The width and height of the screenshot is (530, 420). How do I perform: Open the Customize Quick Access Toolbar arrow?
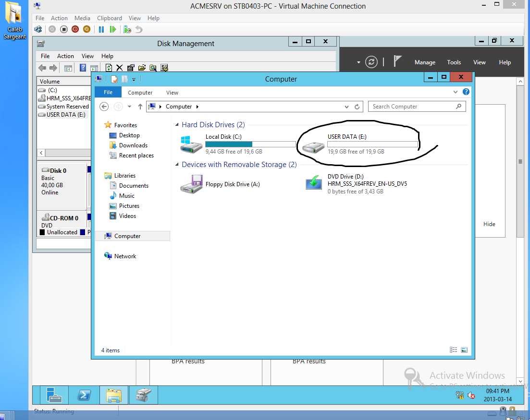134,79
